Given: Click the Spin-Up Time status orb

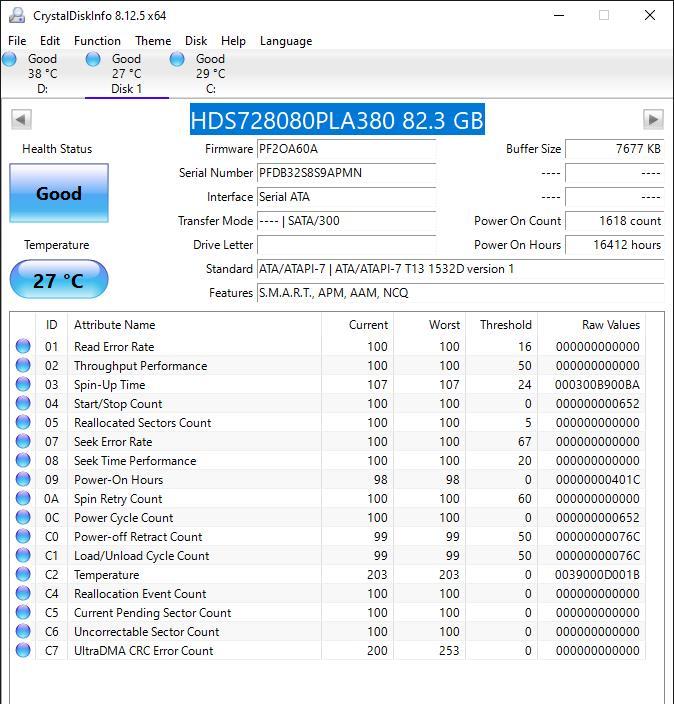Looking at the screenshot, I should pos(23,384).
